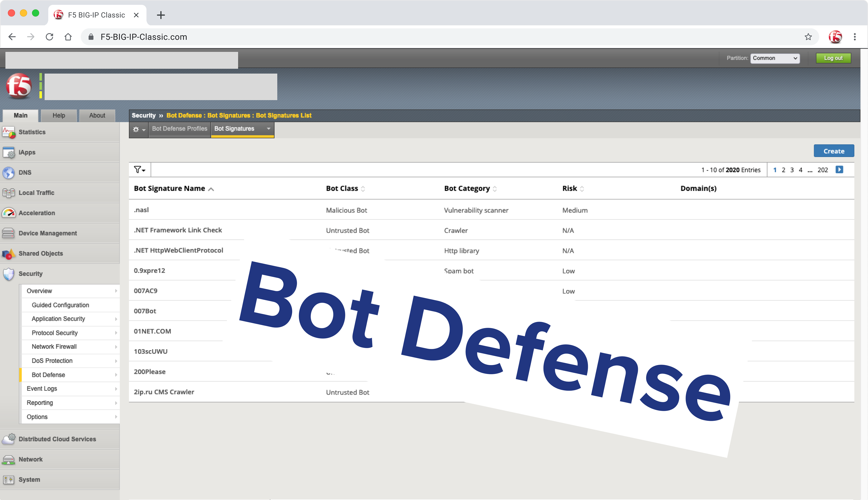Open the filter funnel icon above the table
Viewport: 868px width, 500px height.
pyautogui.click(x=139, y=170)
